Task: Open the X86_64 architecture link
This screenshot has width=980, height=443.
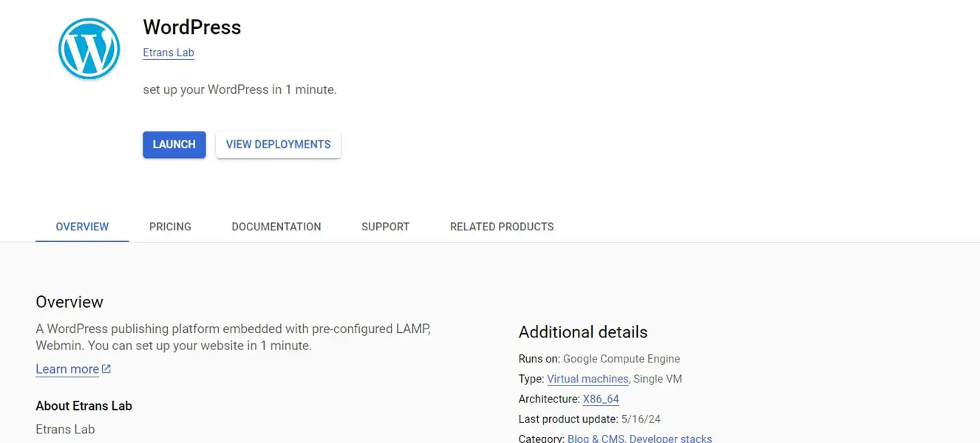Action: pyautogui.click(x=601, y=399)
